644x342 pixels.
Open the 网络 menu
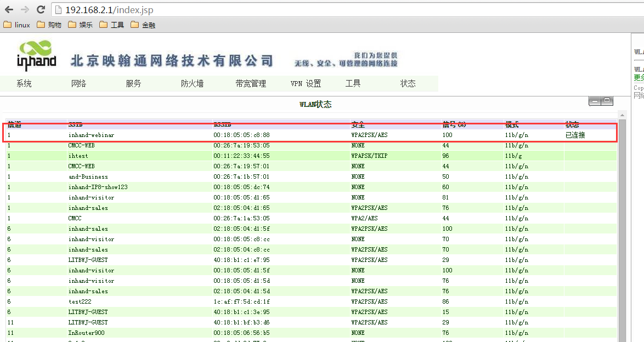click(78, 84)
